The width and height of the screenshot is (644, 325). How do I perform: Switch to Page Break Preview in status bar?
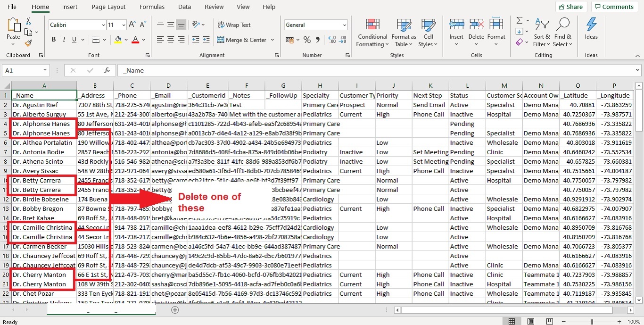[550, 322]
